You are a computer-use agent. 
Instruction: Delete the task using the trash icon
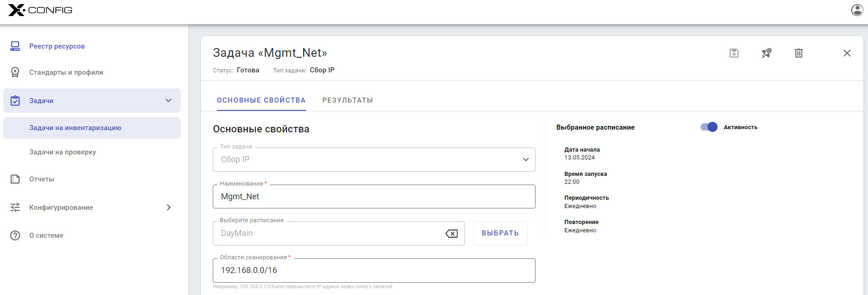[799, 53]
